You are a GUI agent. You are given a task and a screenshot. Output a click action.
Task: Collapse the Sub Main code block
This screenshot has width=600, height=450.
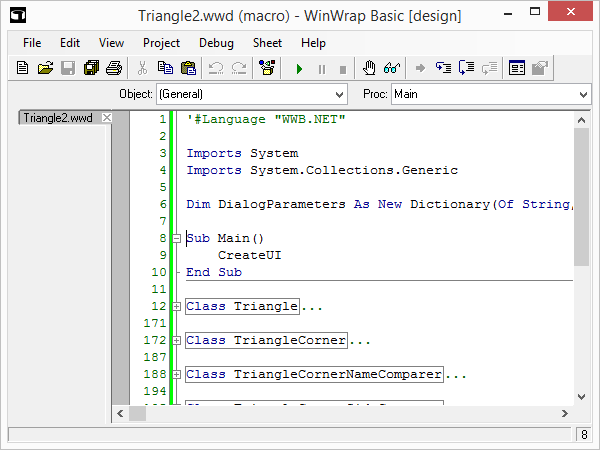(177, 239)
